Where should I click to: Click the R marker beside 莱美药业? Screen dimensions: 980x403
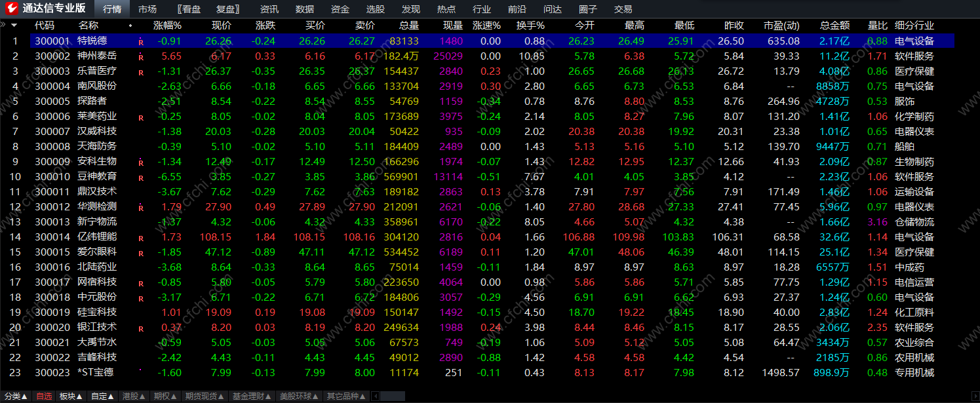point(140,117)
